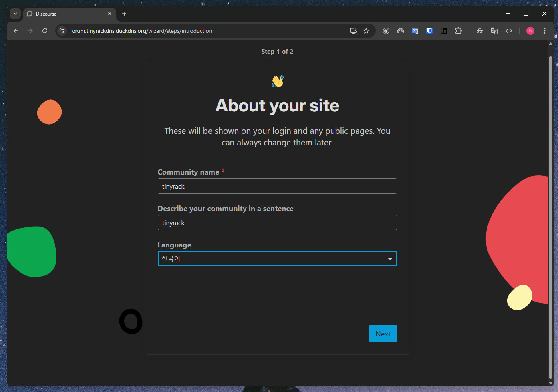558x392 pixels.
Task: Click the scrollbar down arrow
Action: [x=550, y=383]
